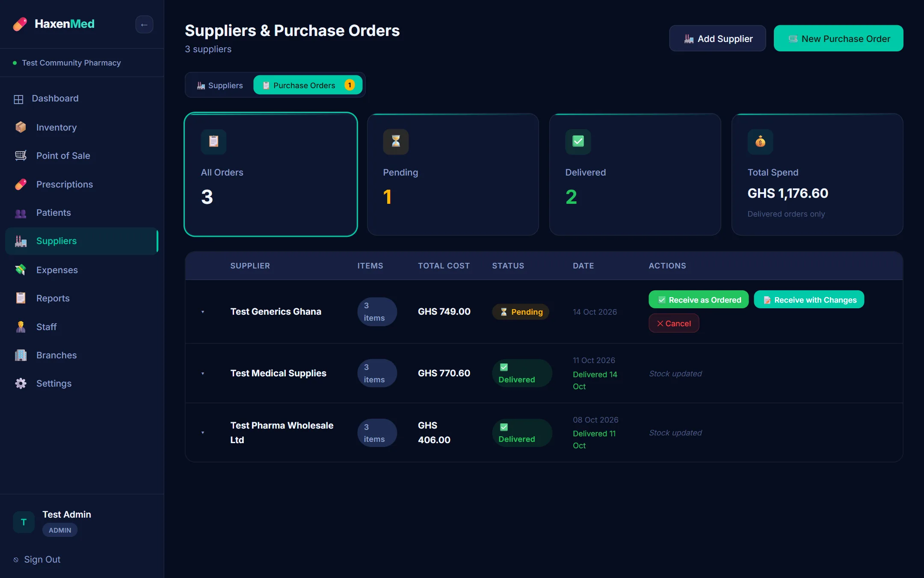Screen dimensions: 924x578
Task: Click the T avatar for Test Admin
Action: tap(24, 522)
